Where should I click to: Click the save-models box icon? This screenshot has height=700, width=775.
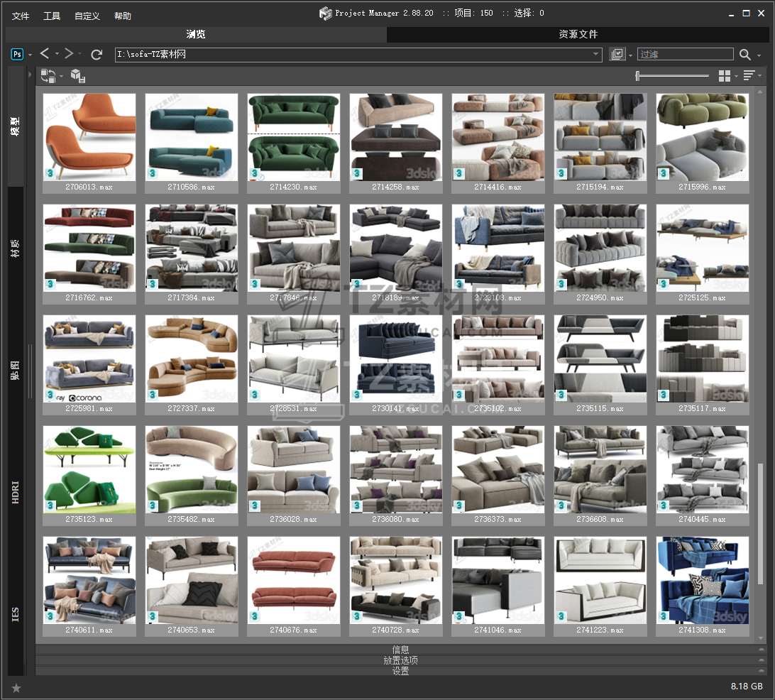78,76
